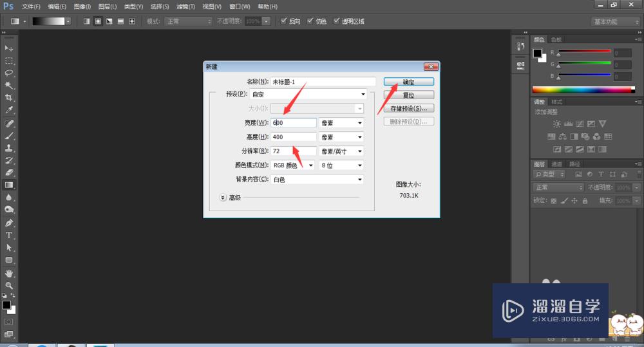
Task: Choose the linear gradient style
Action: [x=87, y=21]
